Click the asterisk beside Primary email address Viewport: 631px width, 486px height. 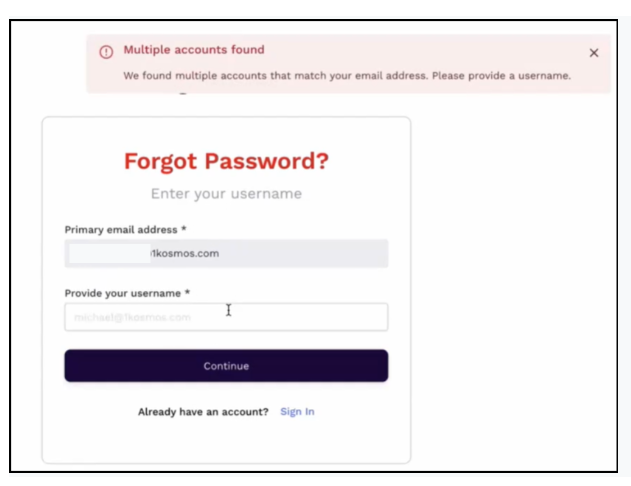point(184,230)
